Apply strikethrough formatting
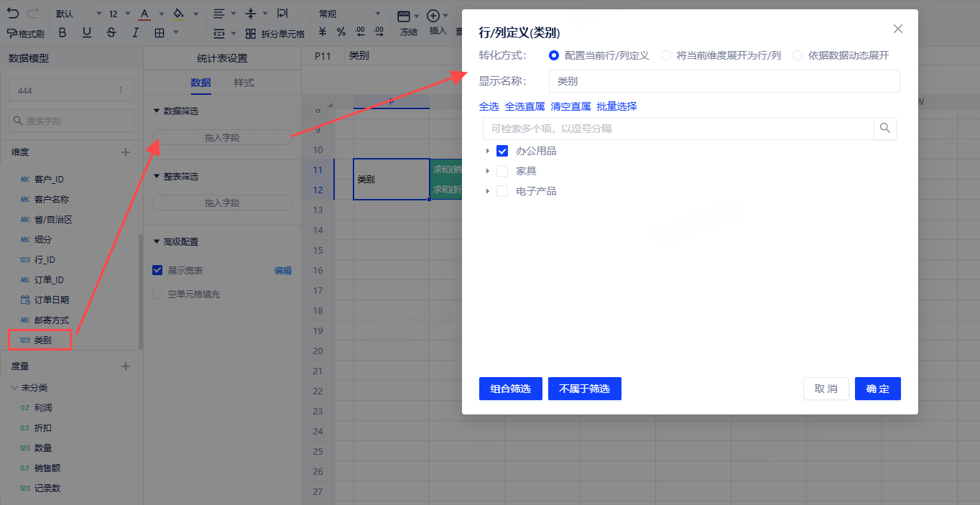This screenshot has height=505, width=980. click(111, 33)
